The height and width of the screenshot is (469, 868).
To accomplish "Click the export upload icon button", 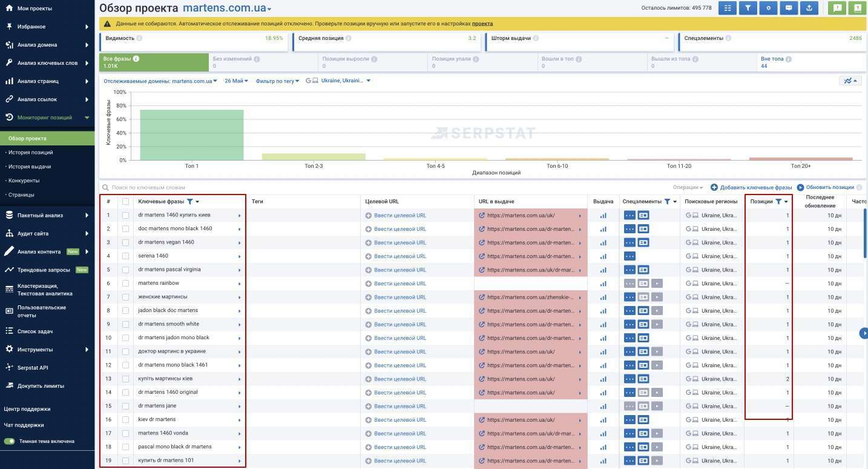I will pyautogui.click(x=809, y=8).
